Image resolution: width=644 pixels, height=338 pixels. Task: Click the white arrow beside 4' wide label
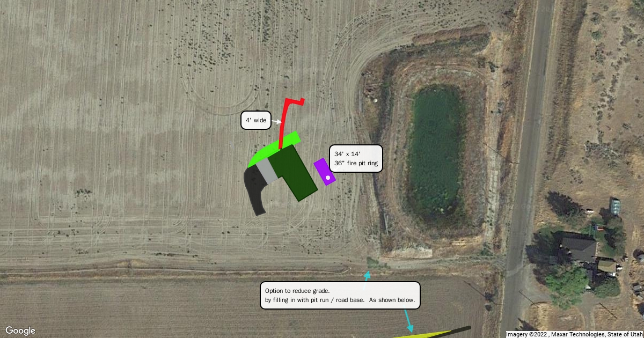277,122
